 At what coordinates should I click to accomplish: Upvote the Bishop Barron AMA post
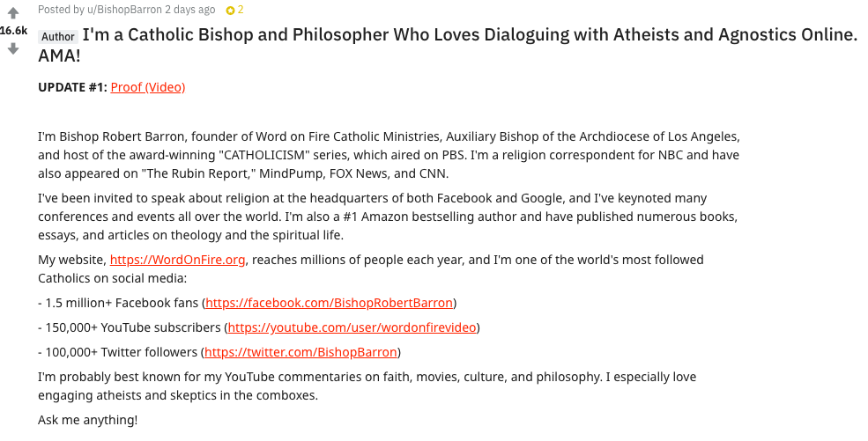12,13
